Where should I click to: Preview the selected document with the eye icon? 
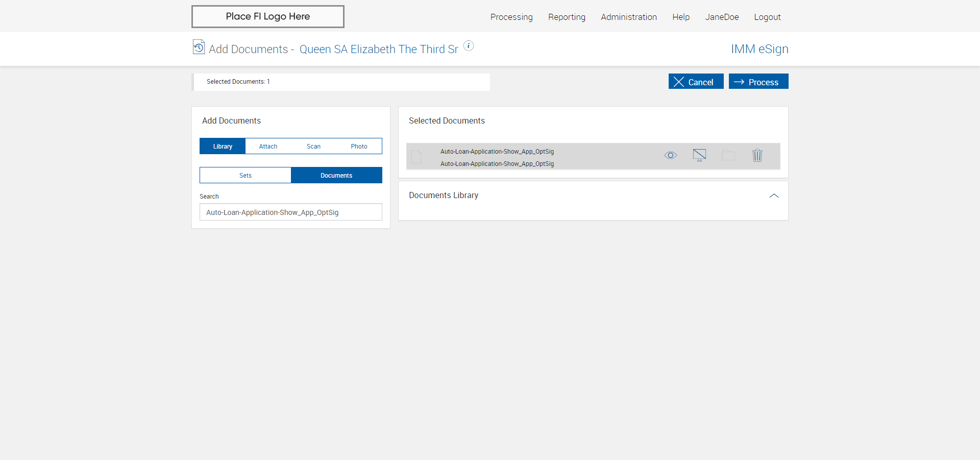click(671, 155)
